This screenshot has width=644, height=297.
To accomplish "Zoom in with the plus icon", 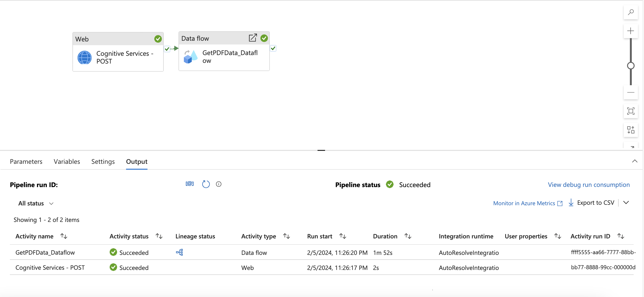I will (x=631, y=31).
